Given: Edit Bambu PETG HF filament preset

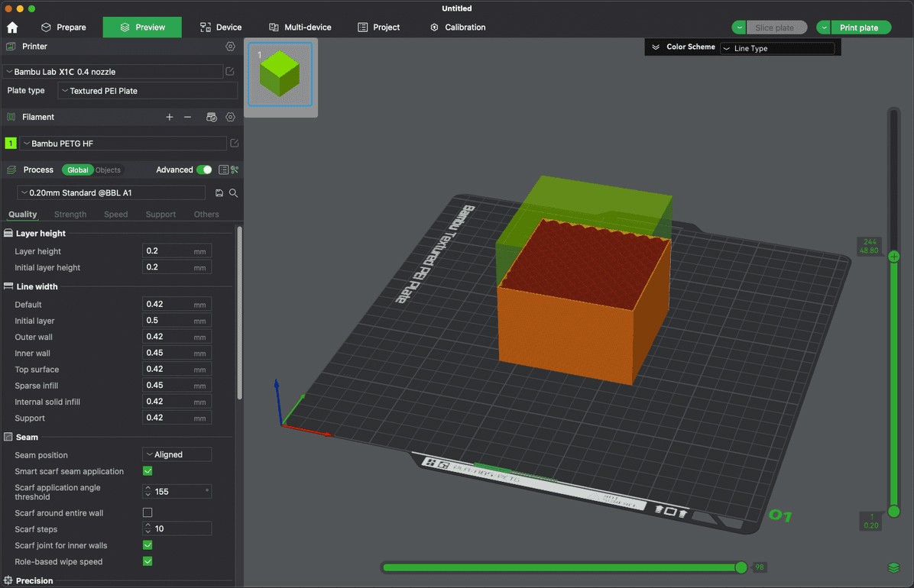Looking at the screenshot, I should [x=235, y=144].
